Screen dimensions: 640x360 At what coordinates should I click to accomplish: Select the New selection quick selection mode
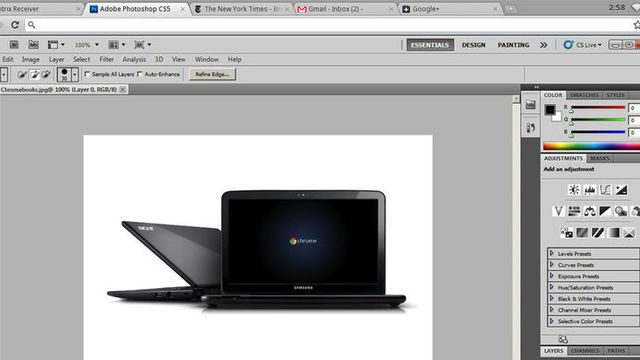point(22,74)
